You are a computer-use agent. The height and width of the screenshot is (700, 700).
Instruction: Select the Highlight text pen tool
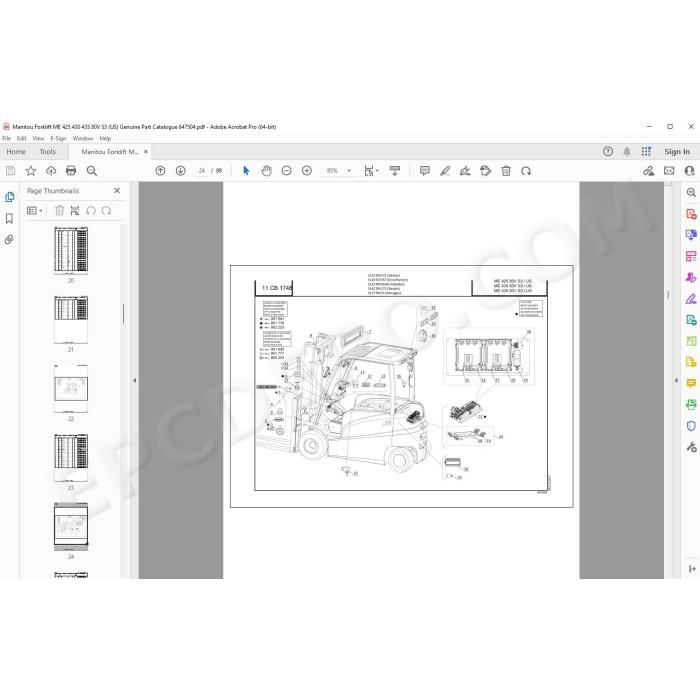tap(445, 171)
